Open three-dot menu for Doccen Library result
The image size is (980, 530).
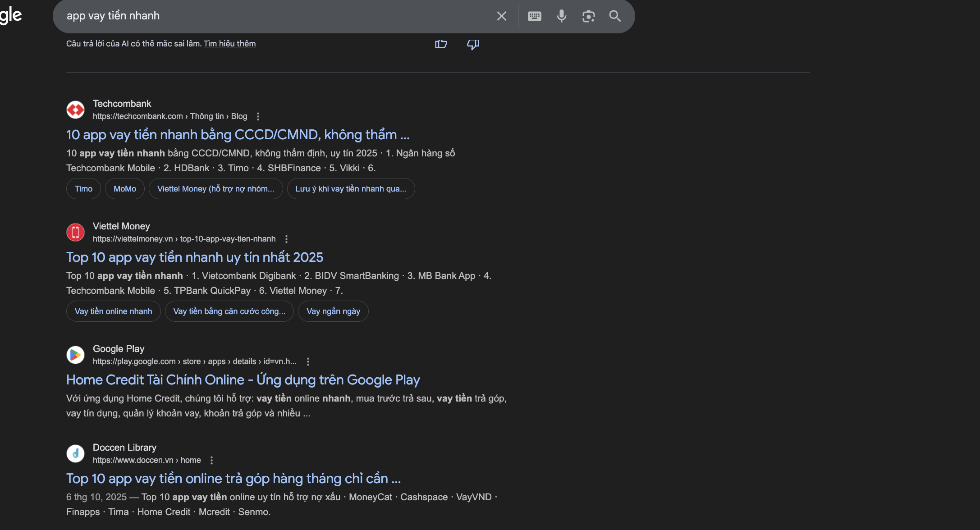pyautogui.click(x=211, y=460)
